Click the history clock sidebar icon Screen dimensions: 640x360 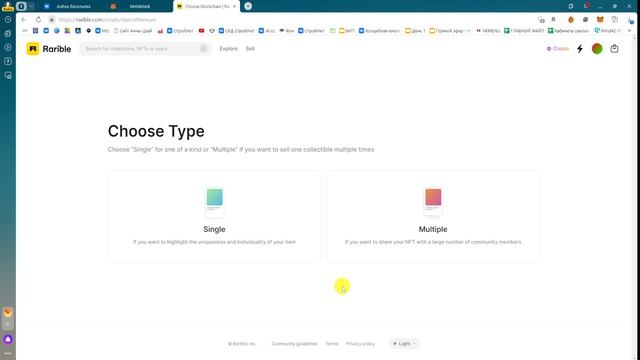[x=8, y=20]
